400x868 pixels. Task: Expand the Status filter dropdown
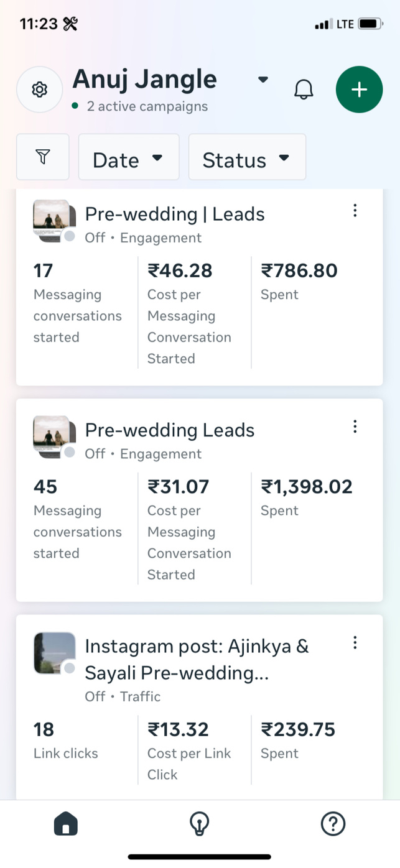[x=246, y=158]
